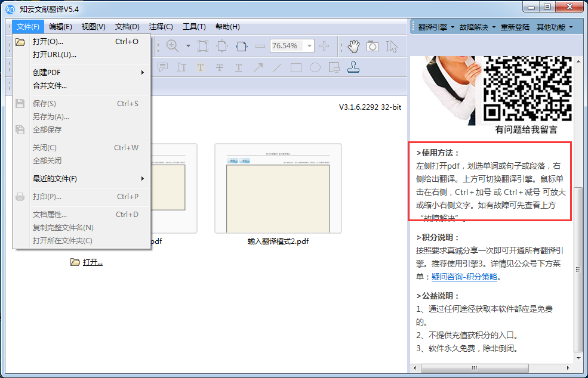Select the arrow selection tool
Image resolution: width=588 pixels, height=378 pixels.
[392, 45]
